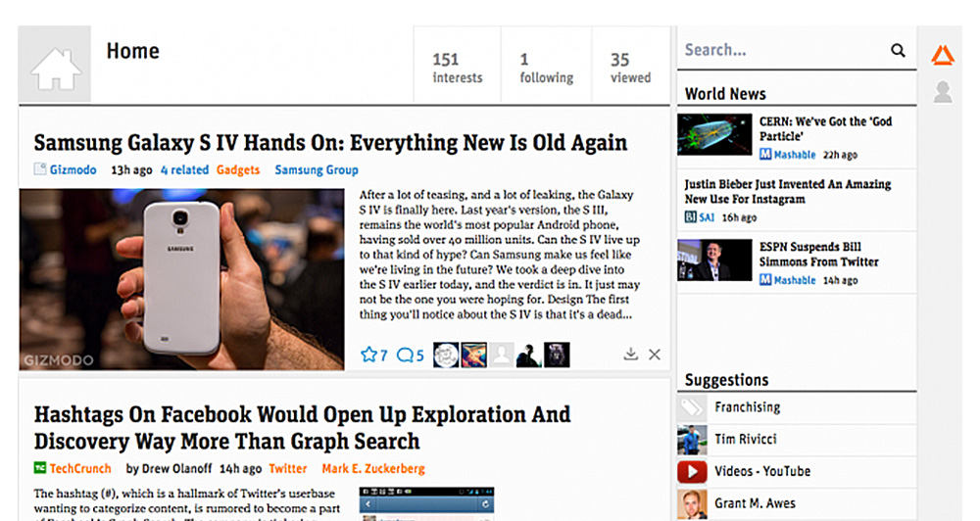This screenshot has height=521, width=980.
Task: Click the Gadgets topic tag
Action: (238, 170)
